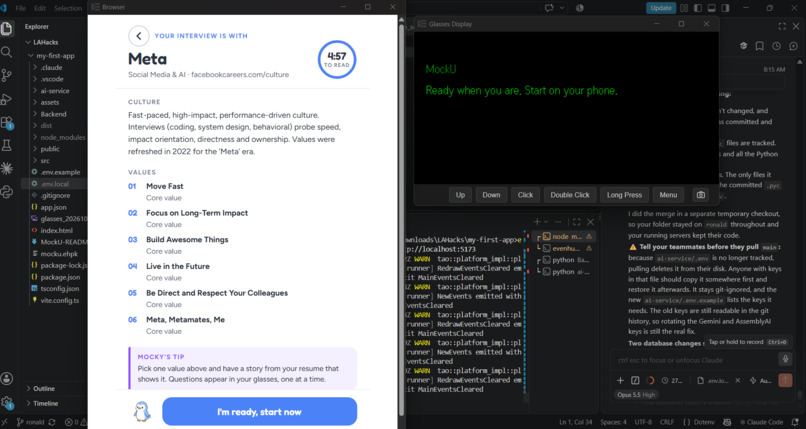This screenshot has width=806, height=429.
Task: Open the Explorer view in the activity bar
Action: [6, 28]
